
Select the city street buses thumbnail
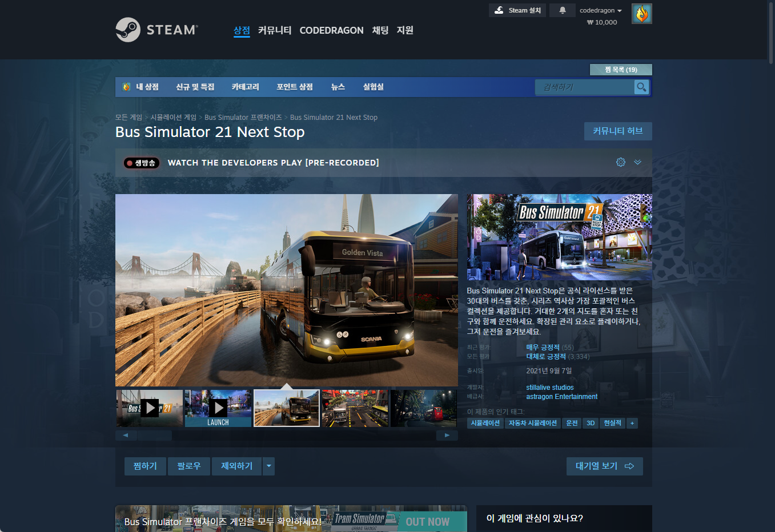pyautogui.click(x=355, y=408)
